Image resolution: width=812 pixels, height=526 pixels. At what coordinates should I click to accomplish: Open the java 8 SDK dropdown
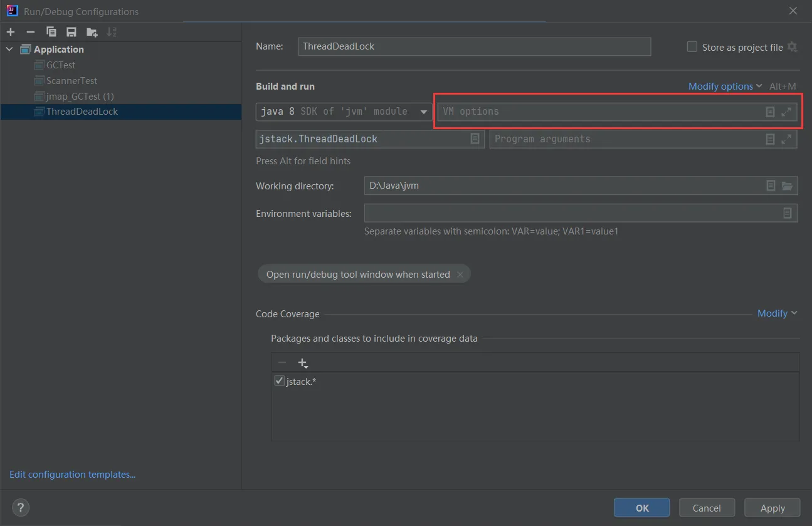[344, 112]
